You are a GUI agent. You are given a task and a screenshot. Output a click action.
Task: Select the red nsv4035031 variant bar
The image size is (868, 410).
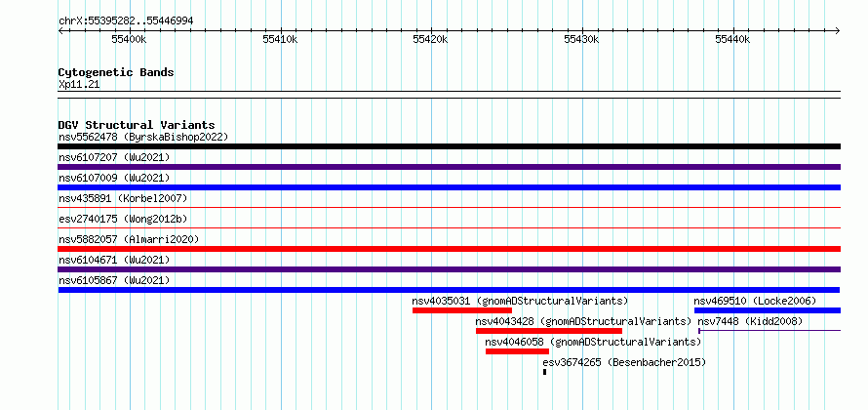(462, 310)
